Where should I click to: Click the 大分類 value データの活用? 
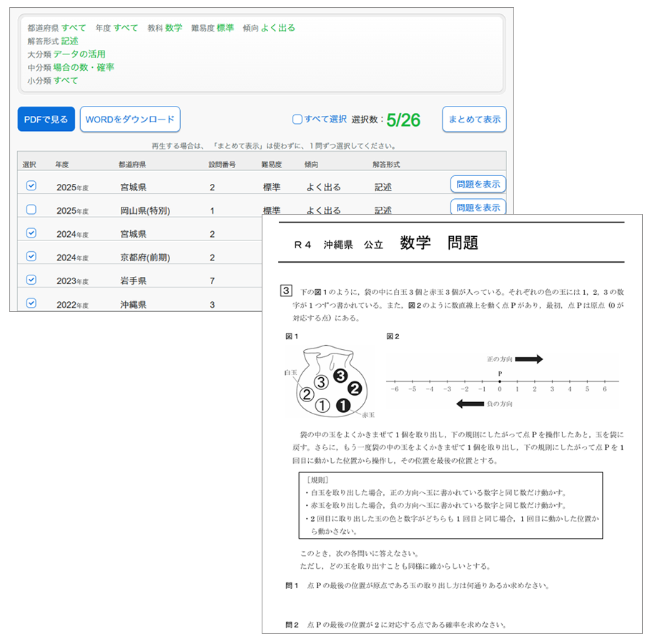[x=79, y=54]
